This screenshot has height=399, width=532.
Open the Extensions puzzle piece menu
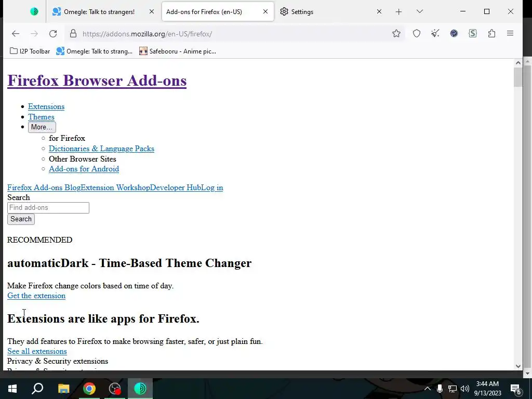pyautogui.click(x=491, y=34)
